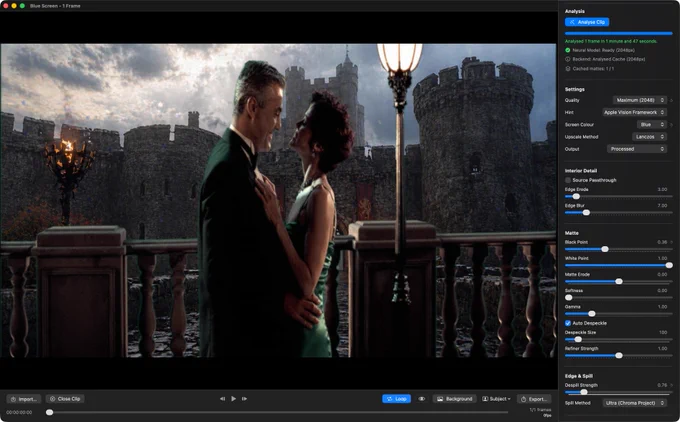680x422 pixels.
Task: Adjust the Softness slider handle
Action: [569, 298]
